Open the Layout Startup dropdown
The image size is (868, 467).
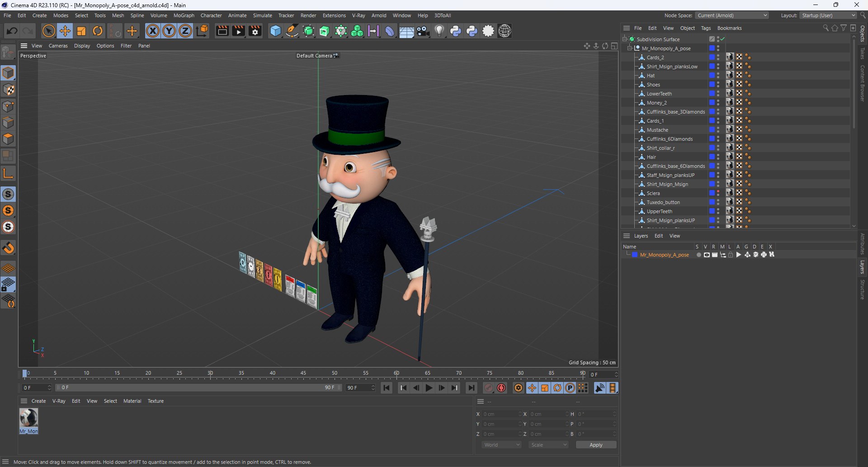(x=828, y=15)
